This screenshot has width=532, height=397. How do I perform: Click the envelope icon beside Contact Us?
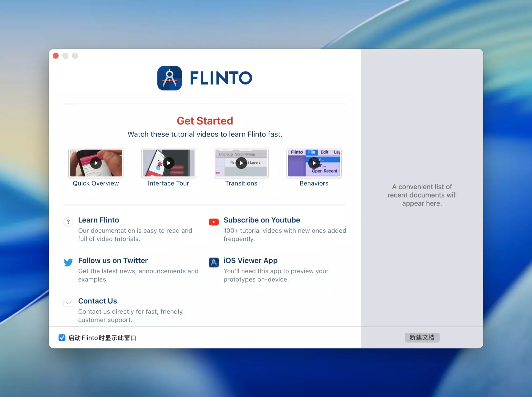tap(68, 303)
